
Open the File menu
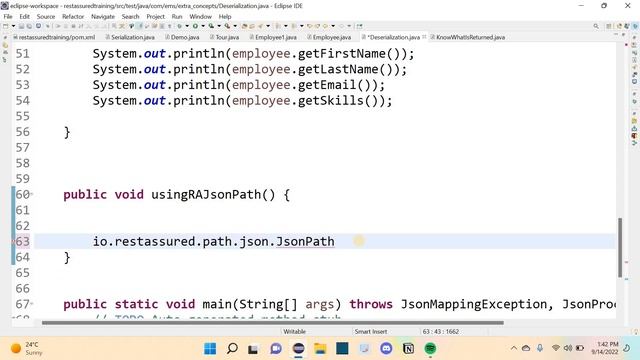coord(8,17)
